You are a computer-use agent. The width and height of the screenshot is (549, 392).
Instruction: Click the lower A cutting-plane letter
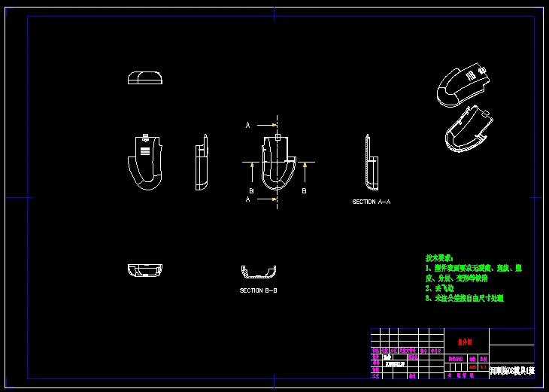point(248,199)
